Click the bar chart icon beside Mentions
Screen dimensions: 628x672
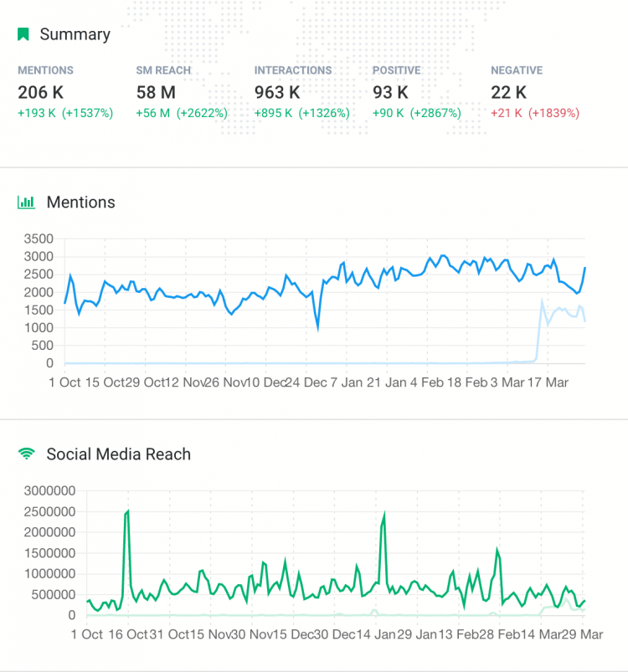click(26, 203)
